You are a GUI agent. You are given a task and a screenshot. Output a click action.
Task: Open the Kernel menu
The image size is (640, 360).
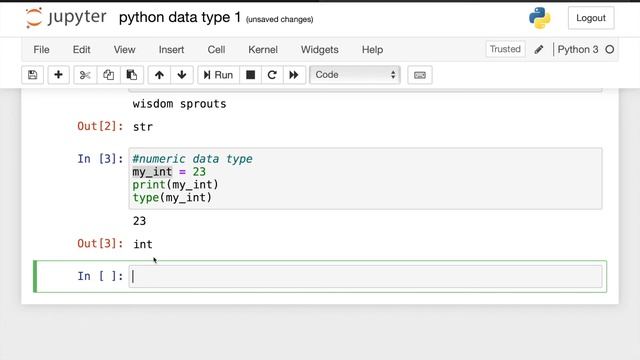click(263, 49)
